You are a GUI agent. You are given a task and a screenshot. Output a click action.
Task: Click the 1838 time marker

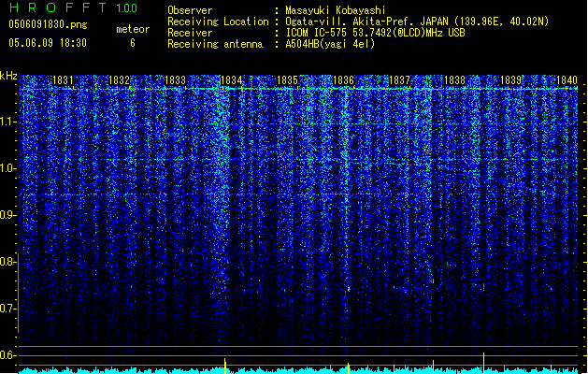455,80
